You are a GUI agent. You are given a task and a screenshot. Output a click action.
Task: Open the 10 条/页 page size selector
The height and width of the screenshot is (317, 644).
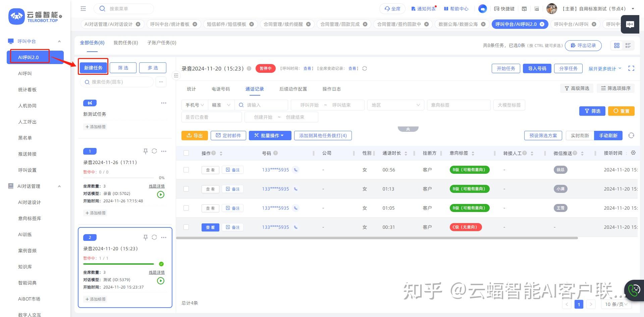click(616, 304)
